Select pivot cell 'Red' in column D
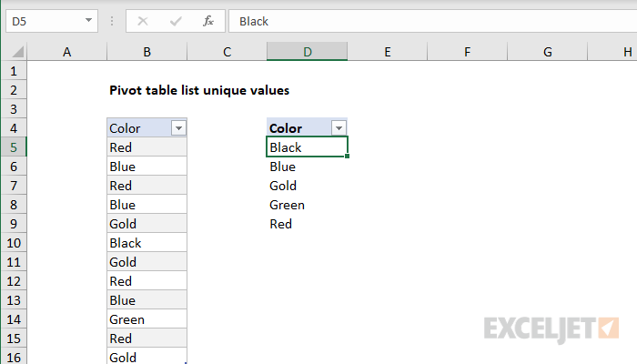637x364 pixels. click(x=308, y=224)
